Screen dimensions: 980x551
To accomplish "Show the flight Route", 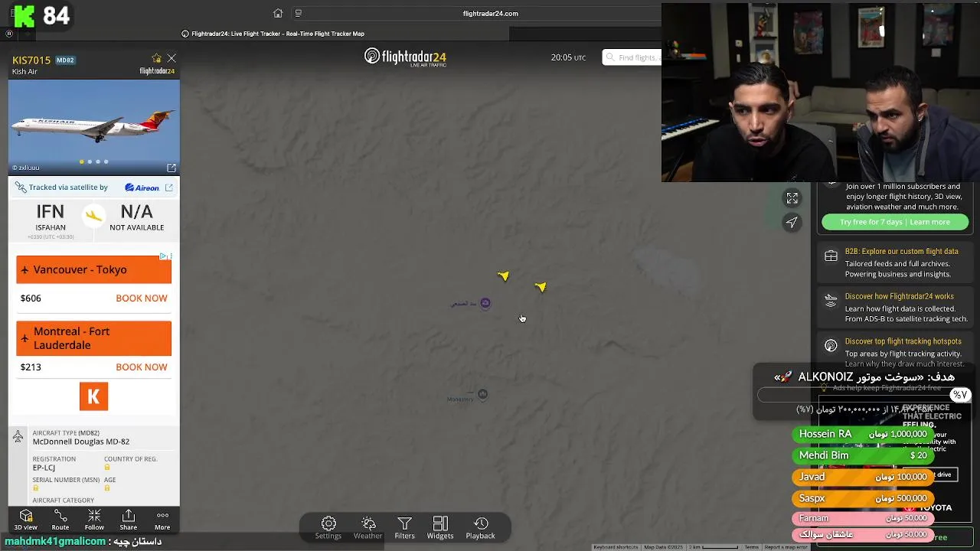I will pos(60,520).
